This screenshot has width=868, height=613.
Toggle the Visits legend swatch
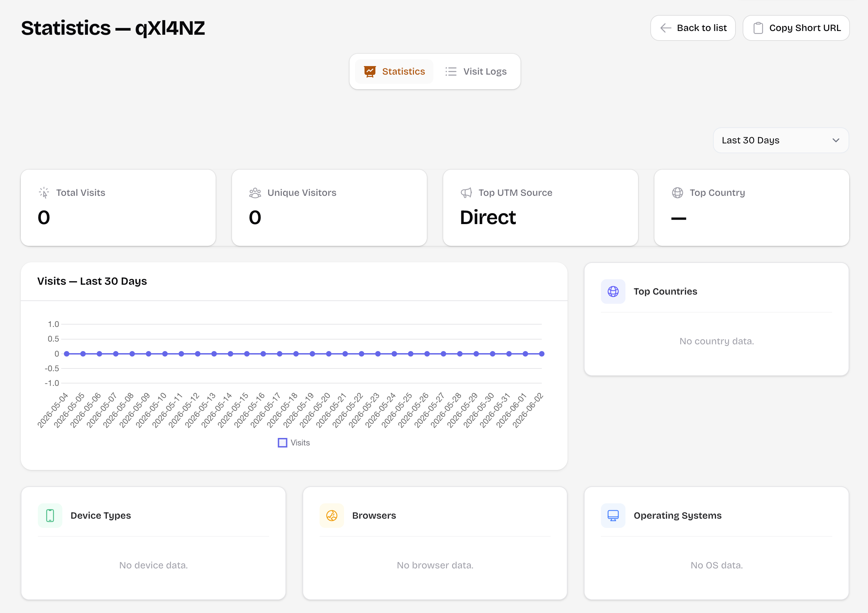point(282,443)
